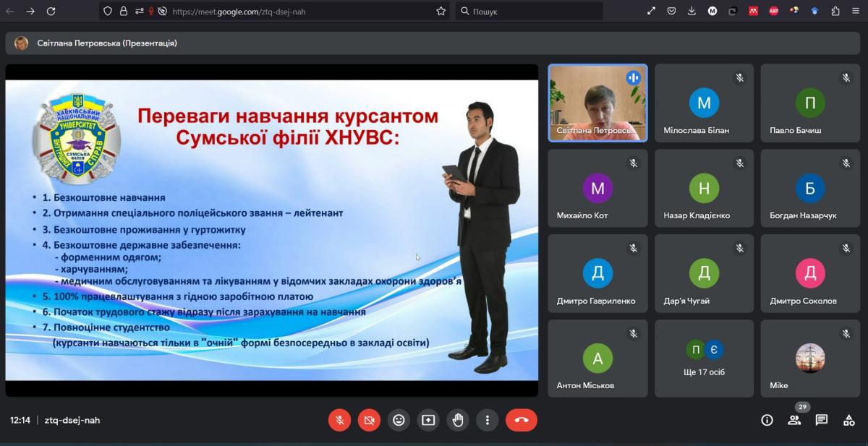Click the fullscreen arrows toolbar icon

651,11
